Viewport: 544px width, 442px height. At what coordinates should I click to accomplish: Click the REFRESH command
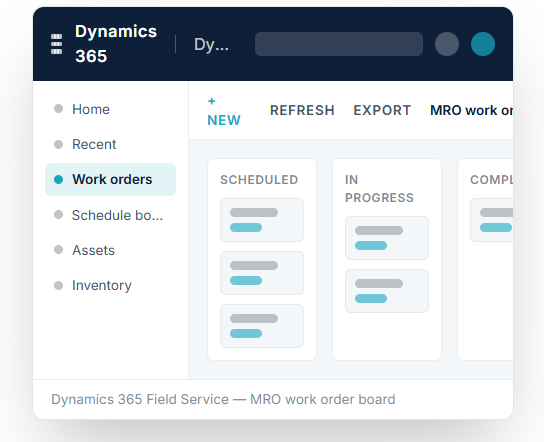pos(302,110)
